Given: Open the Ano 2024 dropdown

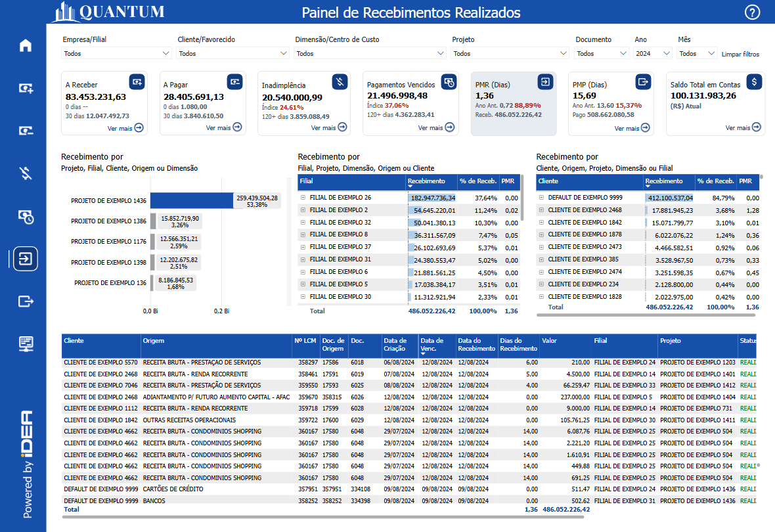Looking at the screenshot, I should [653, 53].
